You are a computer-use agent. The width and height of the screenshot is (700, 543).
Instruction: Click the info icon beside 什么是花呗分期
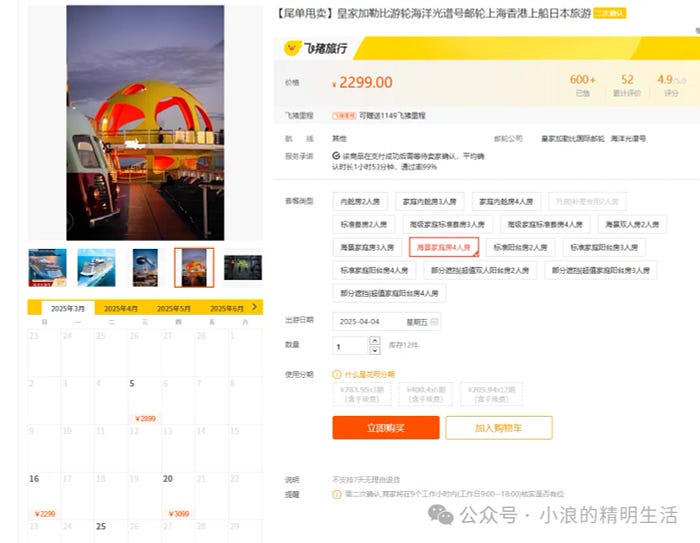click(x=337, y=374)
